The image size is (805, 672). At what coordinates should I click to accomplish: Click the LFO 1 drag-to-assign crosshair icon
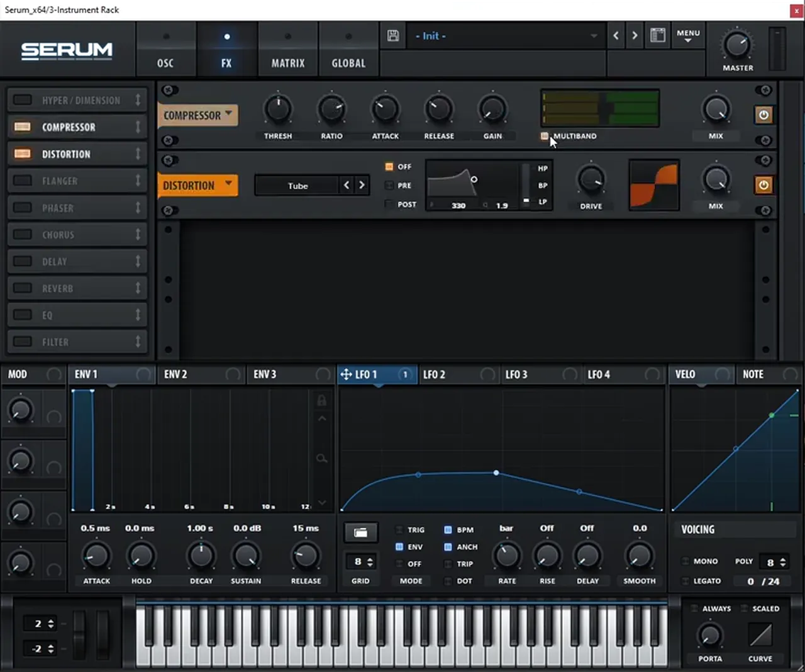pos(346,374)
